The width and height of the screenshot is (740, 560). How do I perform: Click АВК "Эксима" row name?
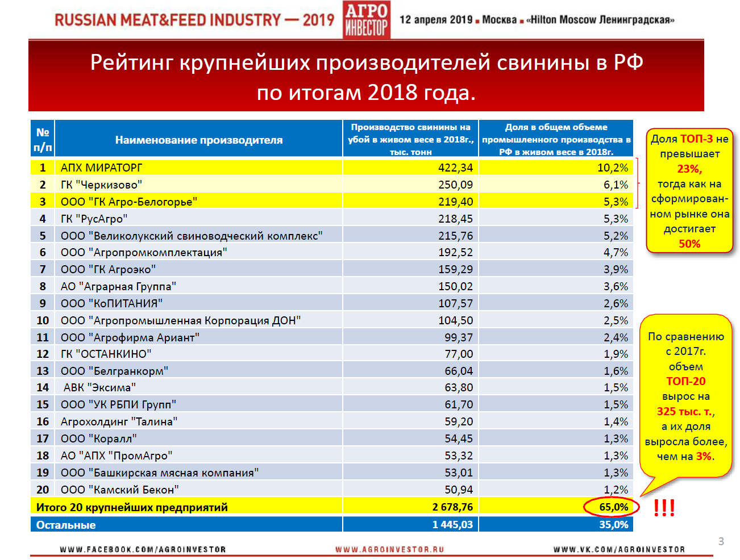click(x=99, y=387)
